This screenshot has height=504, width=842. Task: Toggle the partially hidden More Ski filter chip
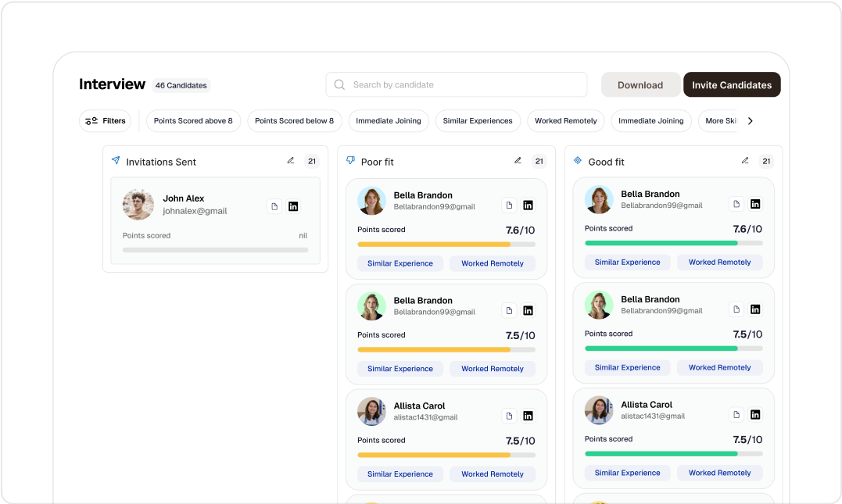pyautogui.click(x=719, y=121)
